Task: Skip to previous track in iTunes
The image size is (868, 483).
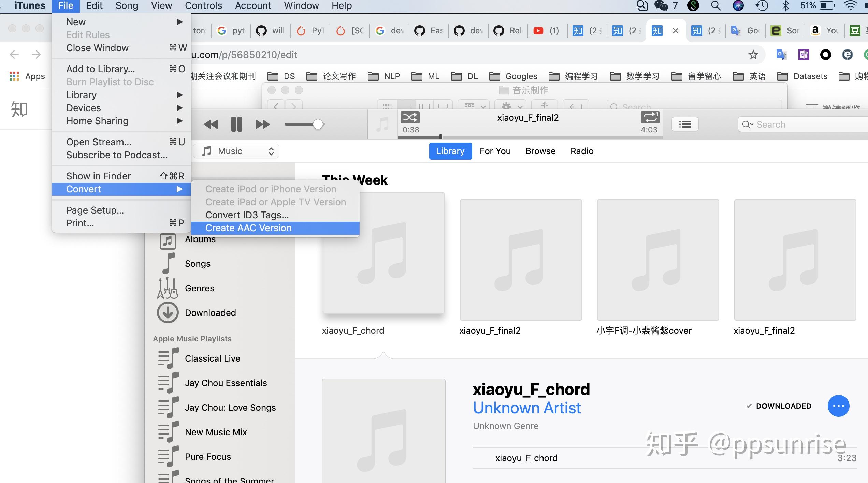Action: tap(211, 125)
